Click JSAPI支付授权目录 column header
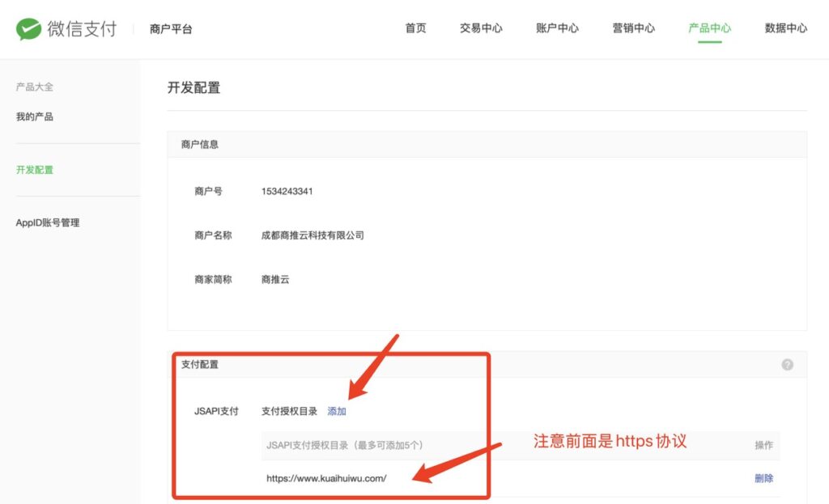Image resolution: width=829 pixels, height=504 pixels. tap(345, 446)
